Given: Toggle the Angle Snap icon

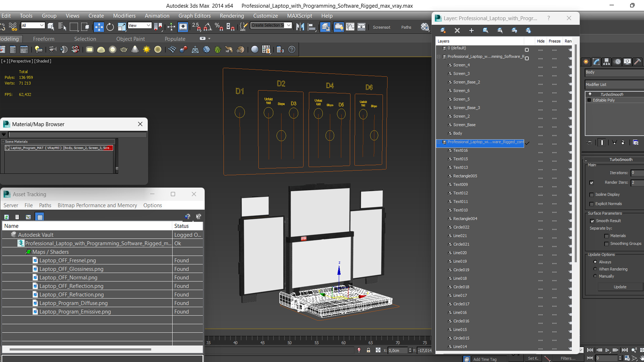Looking at the screenshot, I should 208,27.
